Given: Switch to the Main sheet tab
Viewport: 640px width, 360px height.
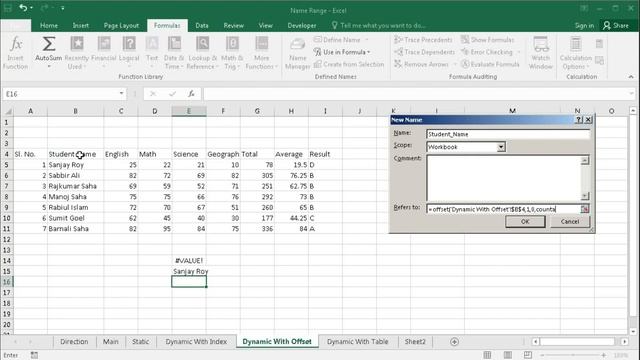Looking at the screenshot, I should click(111, 342).
